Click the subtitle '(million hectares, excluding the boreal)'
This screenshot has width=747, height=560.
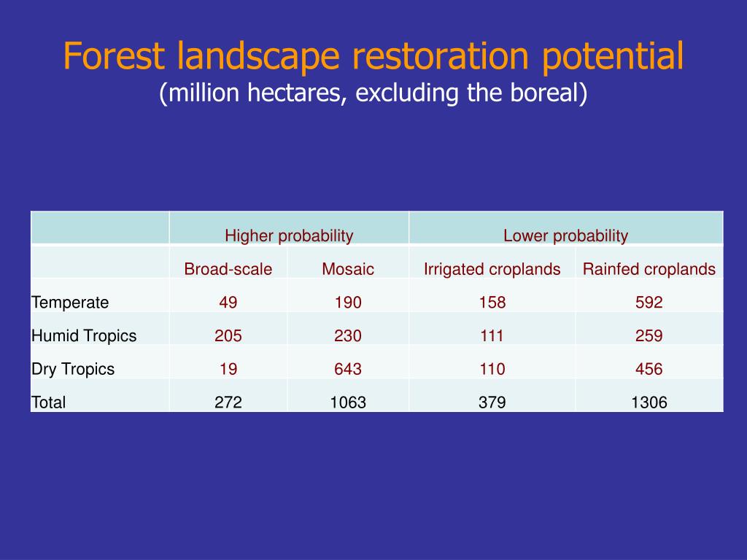[x=373, y=93]
